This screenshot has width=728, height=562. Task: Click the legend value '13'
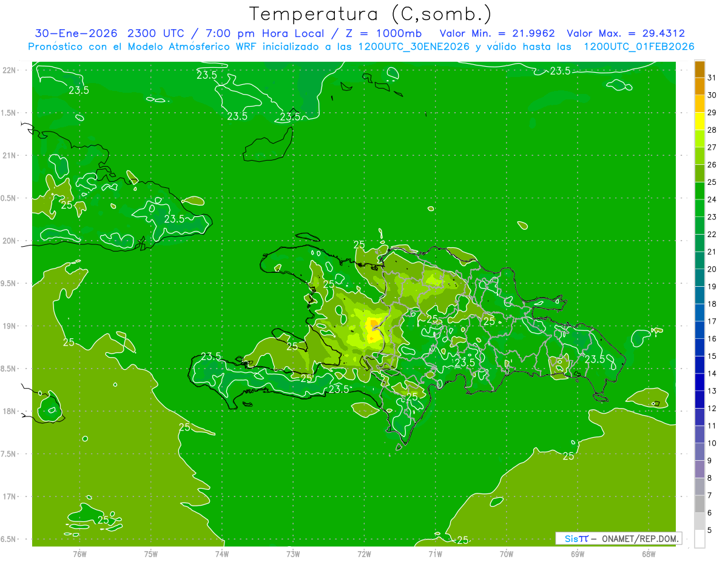point(712,391)
